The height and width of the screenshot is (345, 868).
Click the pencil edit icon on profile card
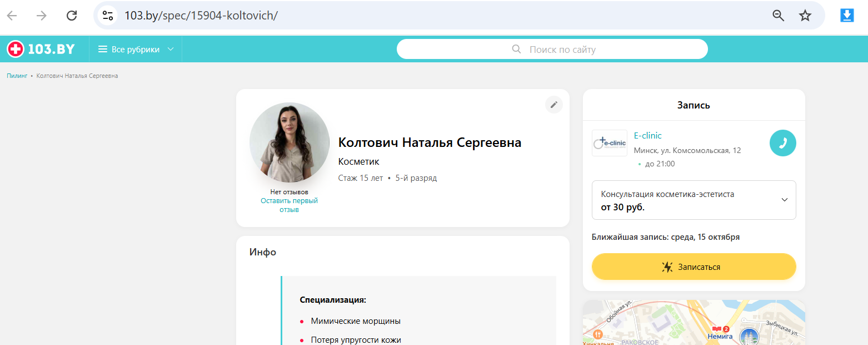(553, 105)
